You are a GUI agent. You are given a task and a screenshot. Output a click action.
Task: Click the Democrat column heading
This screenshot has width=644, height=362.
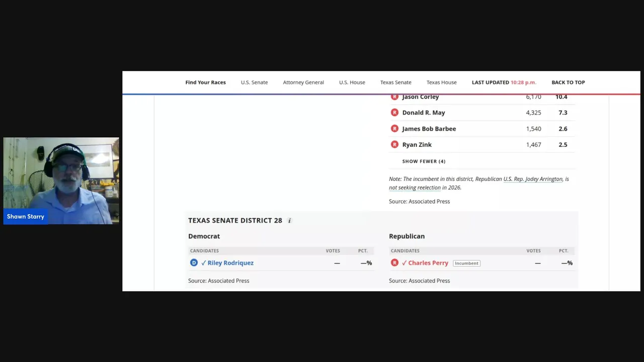click(x=204, y=236)
